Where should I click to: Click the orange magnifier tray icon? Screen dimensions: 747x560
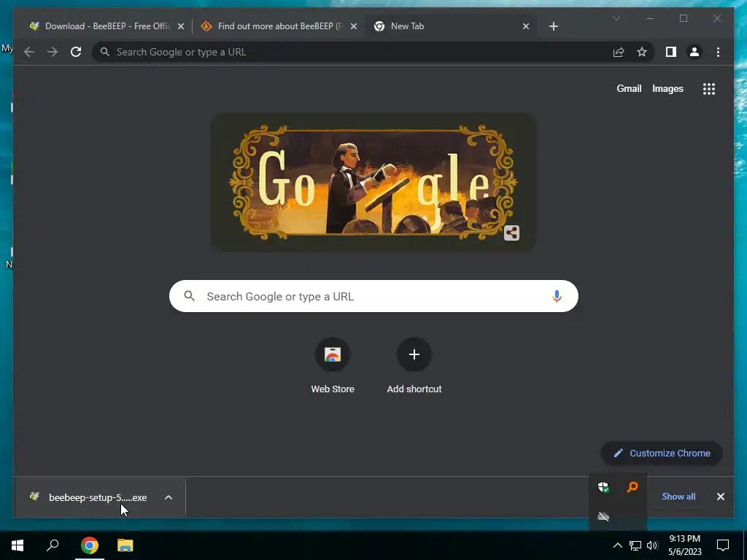coord(632,487)
